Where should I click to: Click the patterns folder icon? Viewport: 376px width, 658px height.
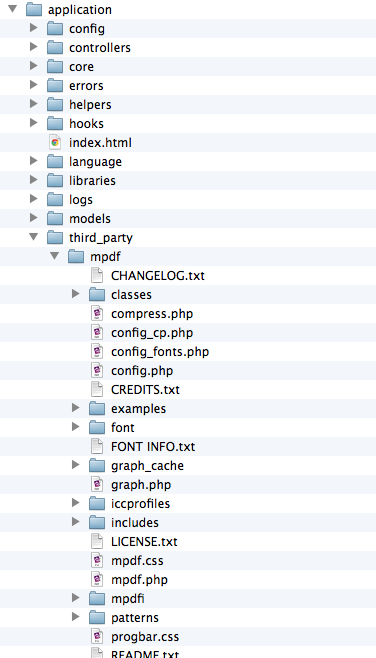coord(97,617)
